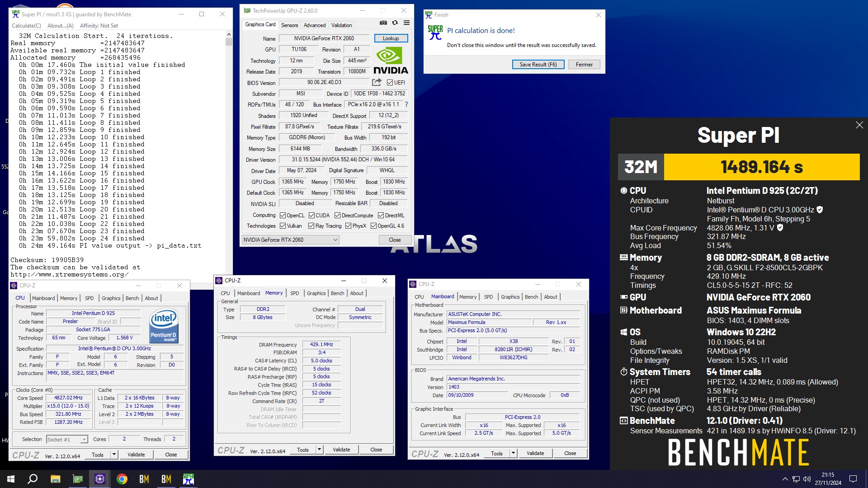Screen dimensions: 868x488
Task: Click Validate in CPU-Z CPU window
Action: click(136, 455)
